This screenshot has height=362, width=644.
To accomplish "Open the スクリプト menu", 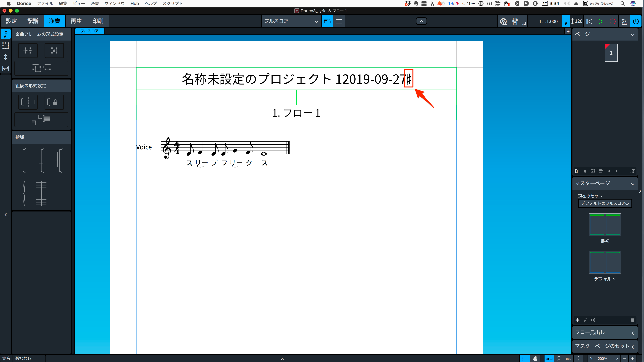I will coord(172,3).
